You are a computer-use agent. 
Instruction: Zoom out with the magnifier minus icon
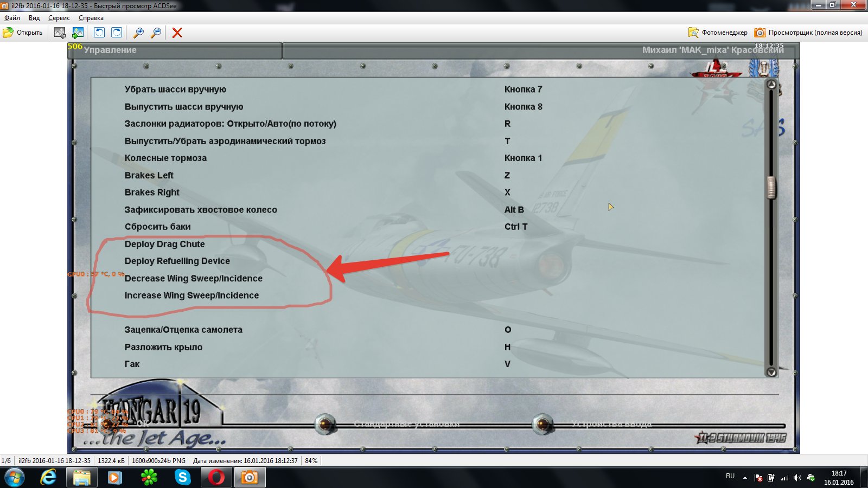pyautogui.click(x=156, y=33)
